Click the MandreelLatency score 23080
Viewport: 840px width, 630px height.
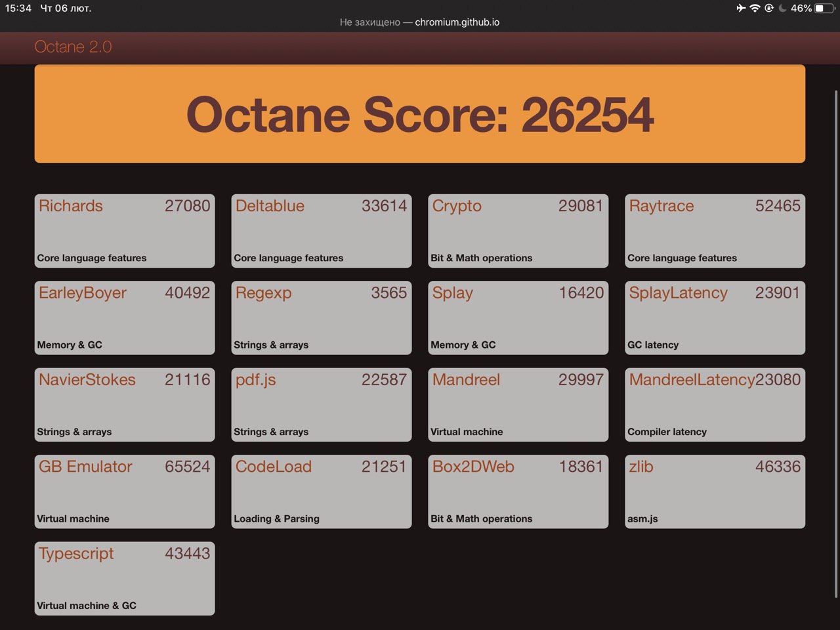(778, 380)
